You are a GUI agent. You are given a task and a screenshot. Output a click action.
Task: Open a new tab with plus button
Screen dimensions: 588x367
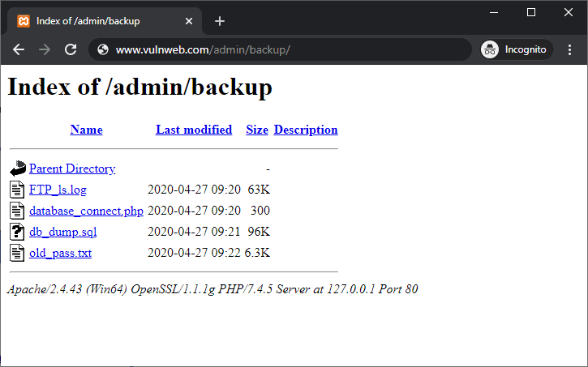220,21
